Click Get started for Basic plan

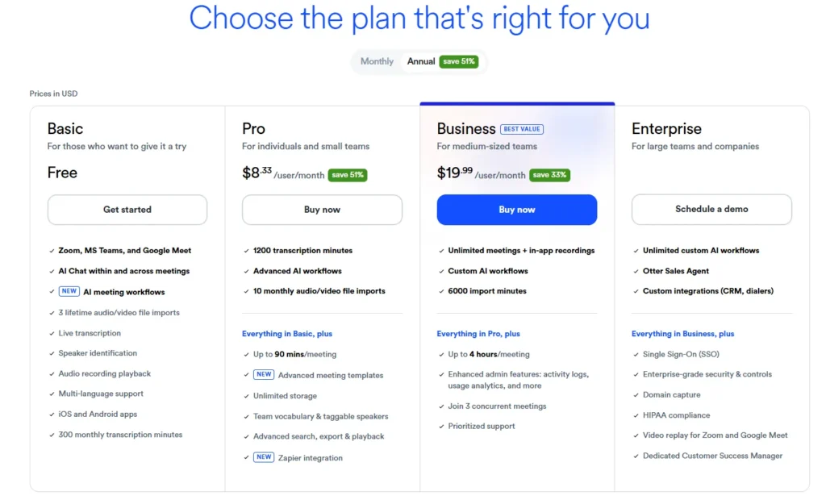coord(127,210)
